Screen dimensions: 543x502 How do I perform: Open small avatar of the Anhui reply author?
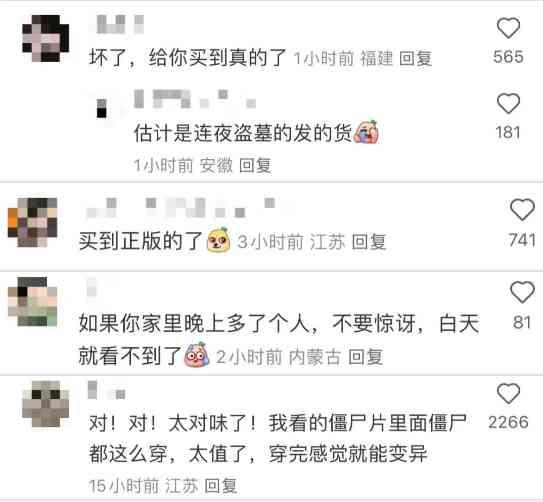click(101, 108)
